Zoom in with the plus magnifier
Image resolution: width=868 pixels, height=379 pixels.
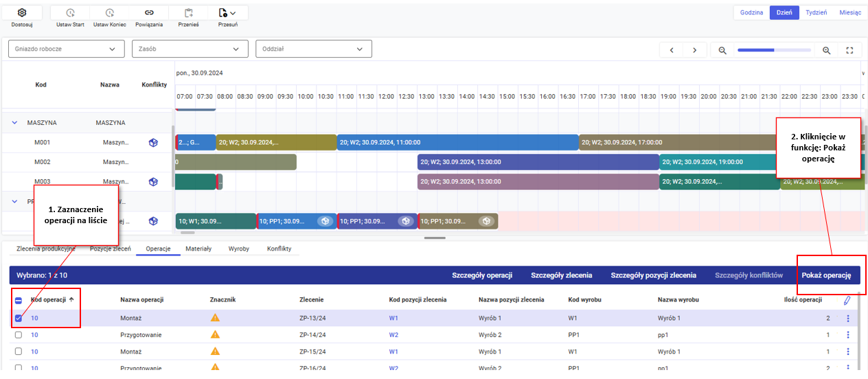827,50
